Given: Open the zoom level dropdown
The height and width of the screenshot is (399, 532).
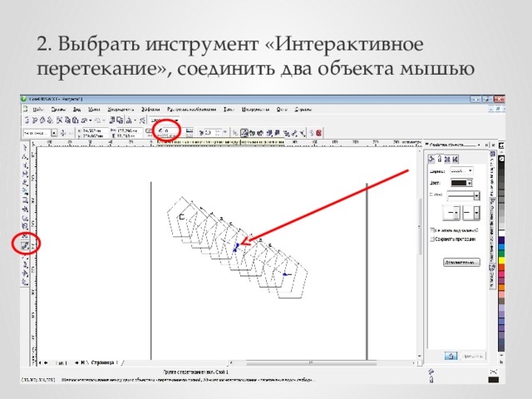Looking at the screenshot, I should 176,120.
